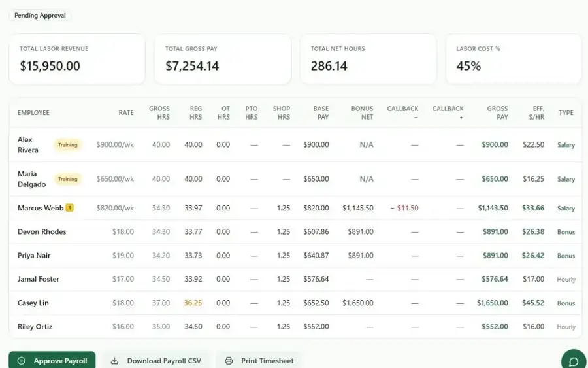
Task: Click the printer icon
Action: pos(229,361)
